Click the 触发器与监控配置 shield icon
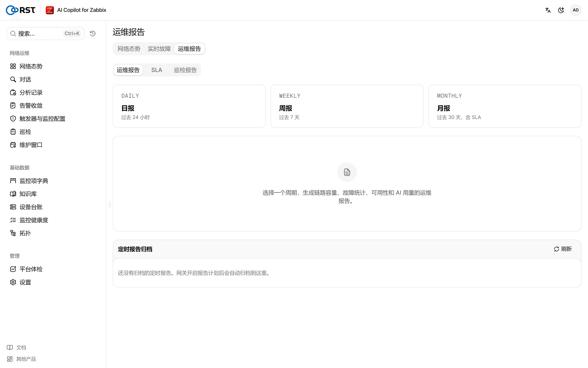Screen dimensions: 588x368 click(x=13, y=119)
